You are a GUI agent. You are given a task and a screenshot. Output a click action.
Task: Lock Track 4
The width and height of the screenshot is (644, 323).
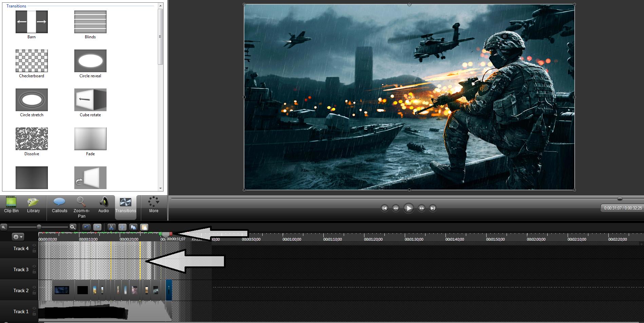34,250
